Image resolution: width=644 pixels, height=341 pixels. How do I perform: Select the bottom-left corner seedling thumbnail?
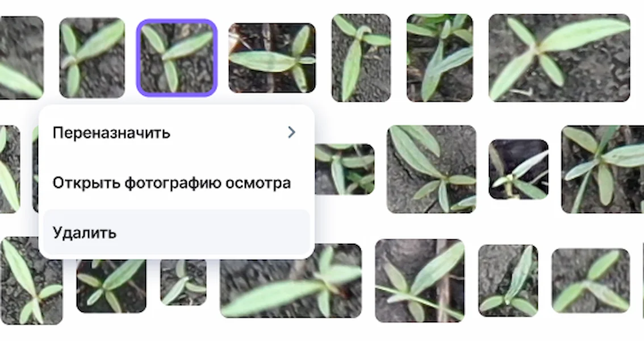tap(31, 281)
